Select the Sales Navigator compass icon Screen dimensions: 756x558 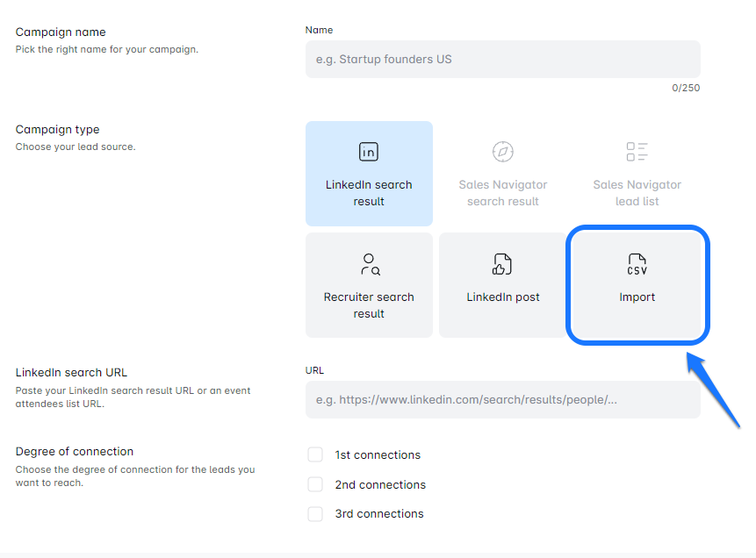tap(502, 152)
